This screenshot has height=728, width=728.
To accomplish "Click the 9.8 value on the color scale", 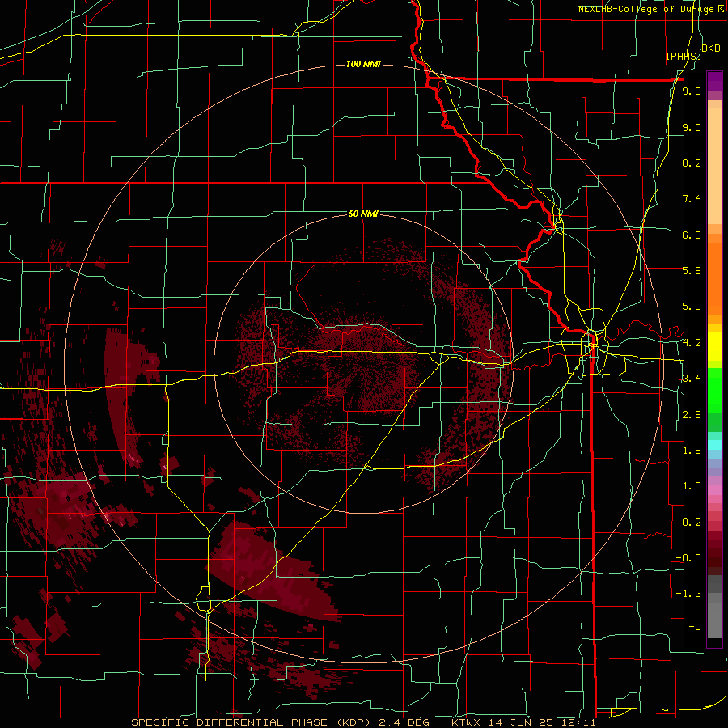I will point(692,91).
